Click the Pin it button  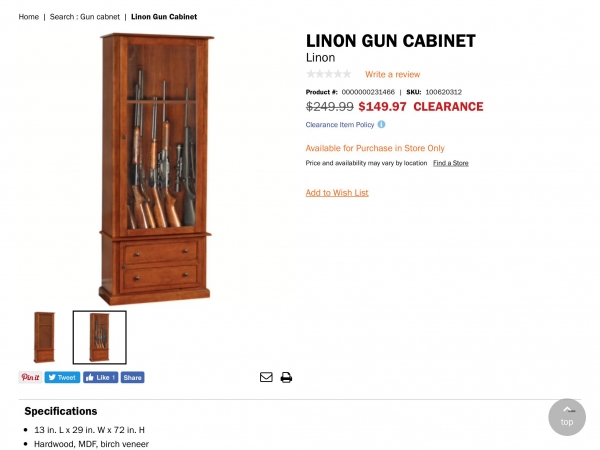[x=30, y=377]
